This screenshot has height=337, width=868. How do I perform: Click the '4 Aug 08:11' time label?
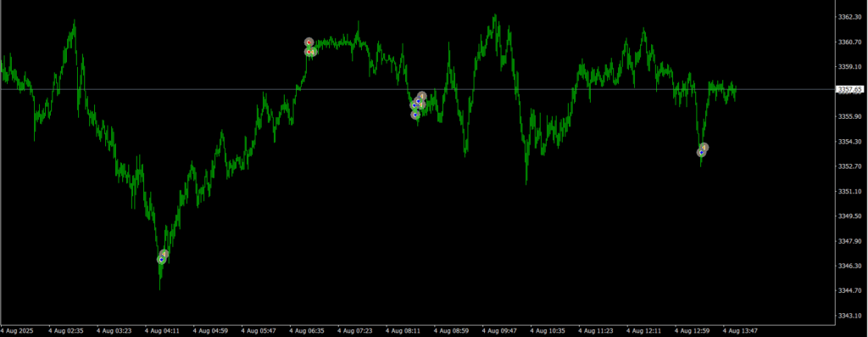[x=403, y=331]
